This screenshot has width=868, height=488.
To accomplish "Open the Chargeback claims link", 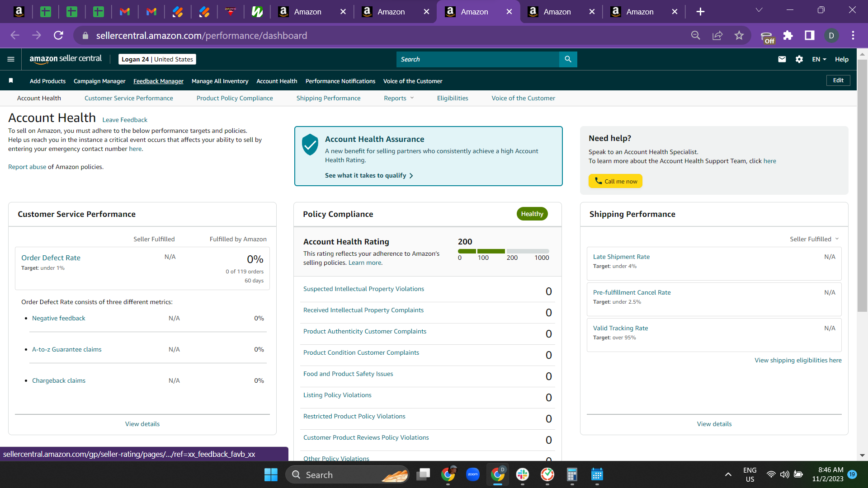I will (x=59, y=380).
